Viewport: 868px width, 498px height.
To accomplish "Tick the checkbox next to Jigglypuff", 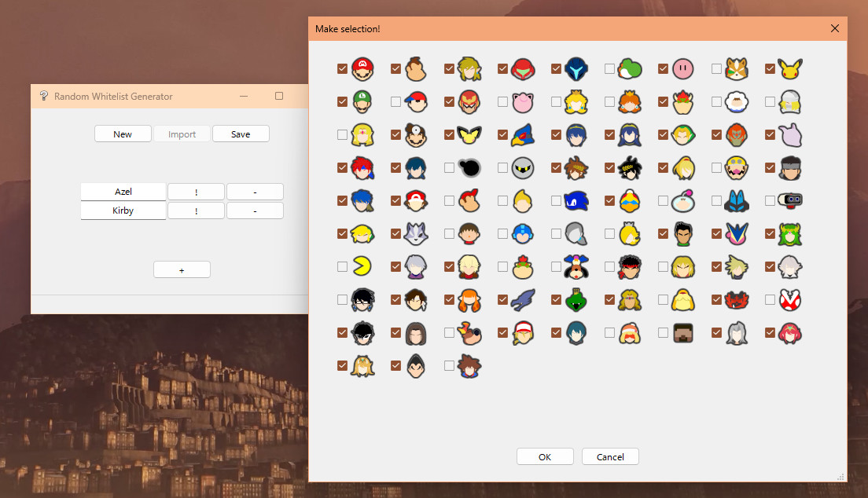I will point(502,102).
